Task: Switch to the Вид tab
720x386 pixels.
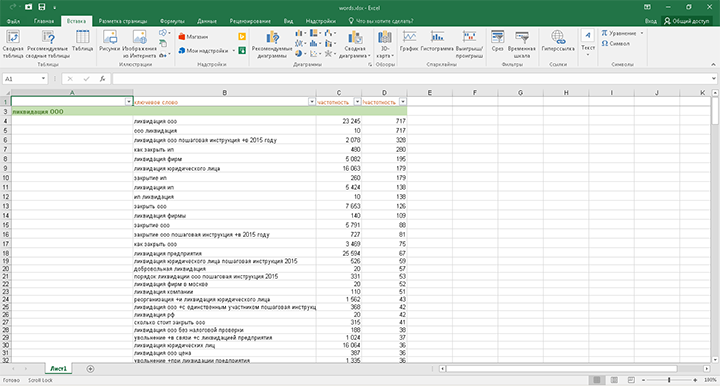Action: point(288,21)
